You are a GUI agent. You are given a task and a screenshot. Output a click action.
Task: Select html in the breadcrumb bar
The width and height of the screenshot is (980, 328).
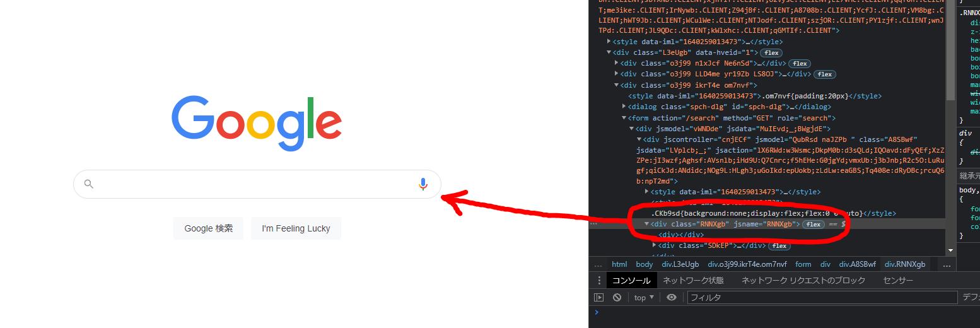click(x=619, y=265)
